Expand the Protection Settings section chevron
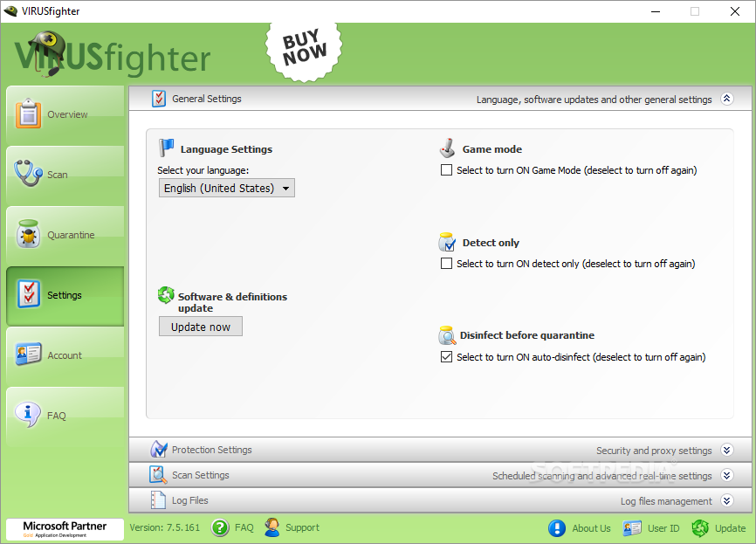 click(727, 450)
